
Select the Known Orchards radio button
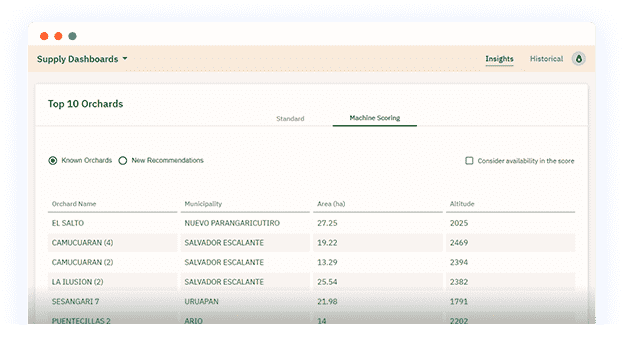coord(53,160)
